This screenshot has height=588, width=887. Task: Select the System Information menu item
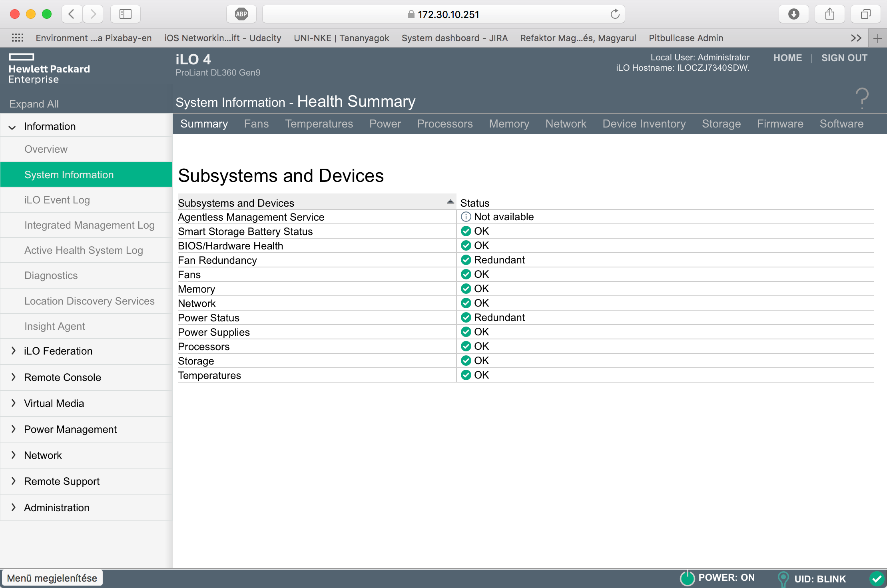click(86, 175)
